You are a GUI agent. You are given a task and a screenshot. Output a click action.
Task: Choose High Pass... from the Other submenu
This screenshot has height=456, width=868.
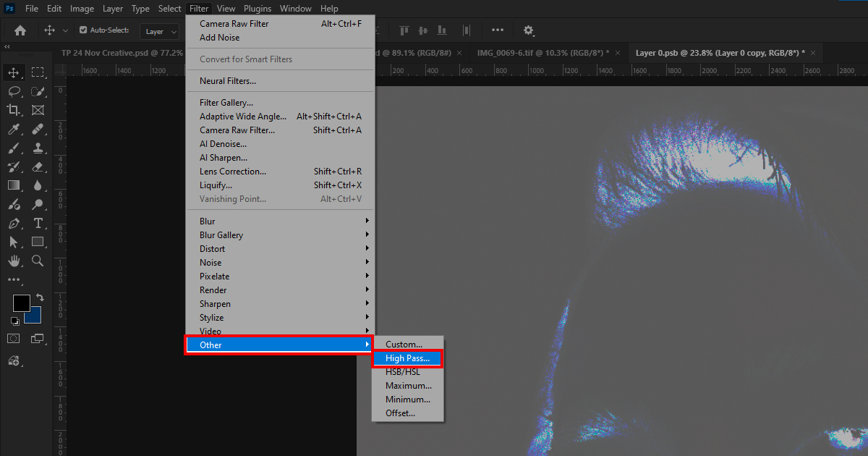[x=407, y=358]
